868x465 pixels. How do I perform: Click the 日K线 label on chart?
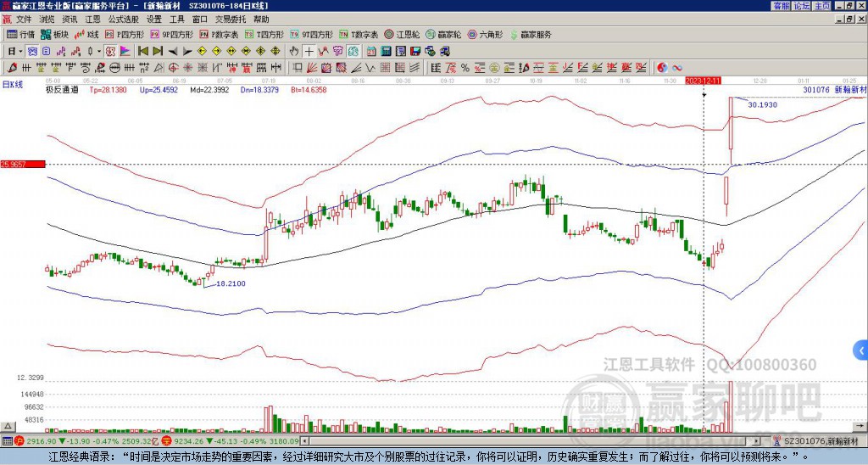(12, 85)
